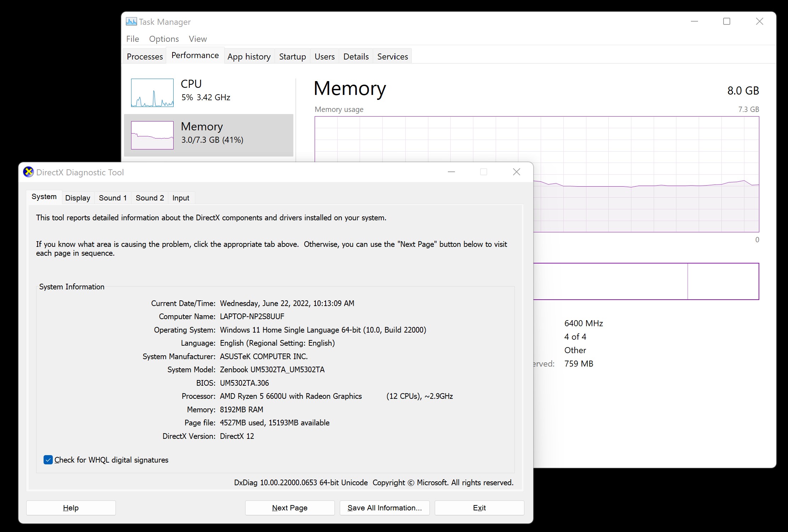
Task: Select the Memory performance item in sidebar
Action: pos(209,135)
